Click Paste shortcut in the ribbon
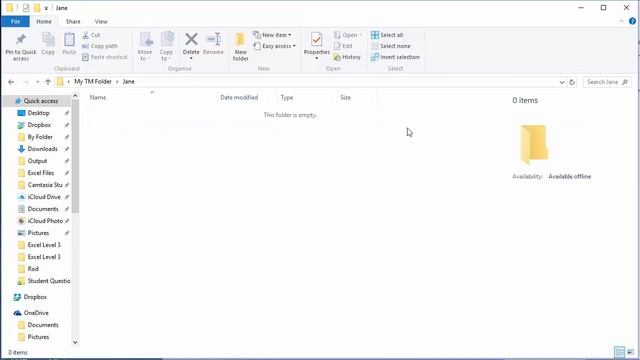Screen dimensions: 640x360 coord(105,57)
